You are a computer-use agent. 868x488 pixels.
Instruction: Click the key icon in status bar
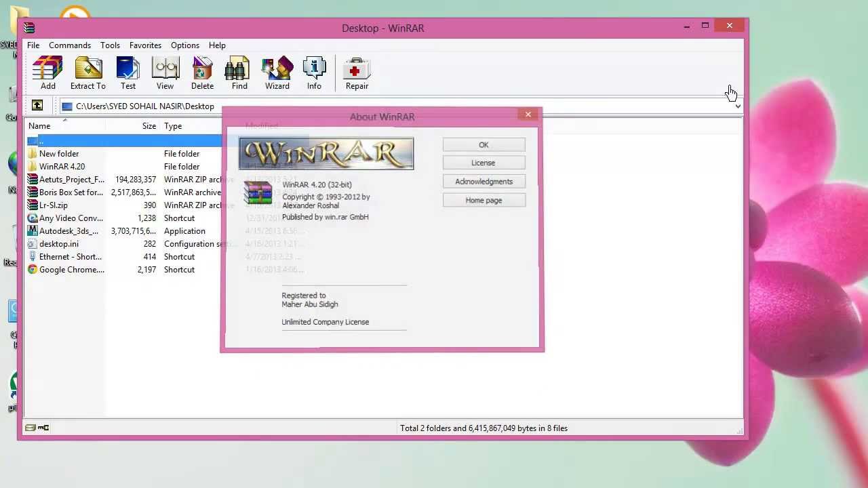tap(43, 428)
